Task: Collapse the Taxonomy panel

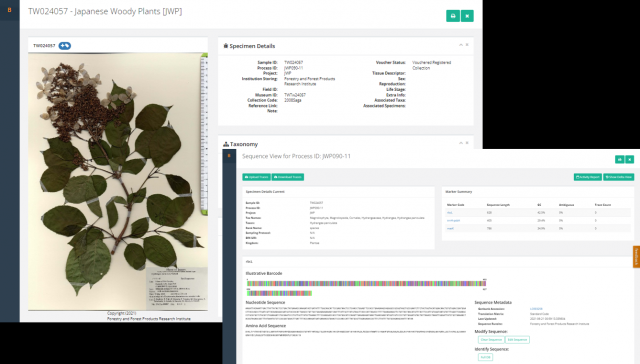Action: [461, 143]
